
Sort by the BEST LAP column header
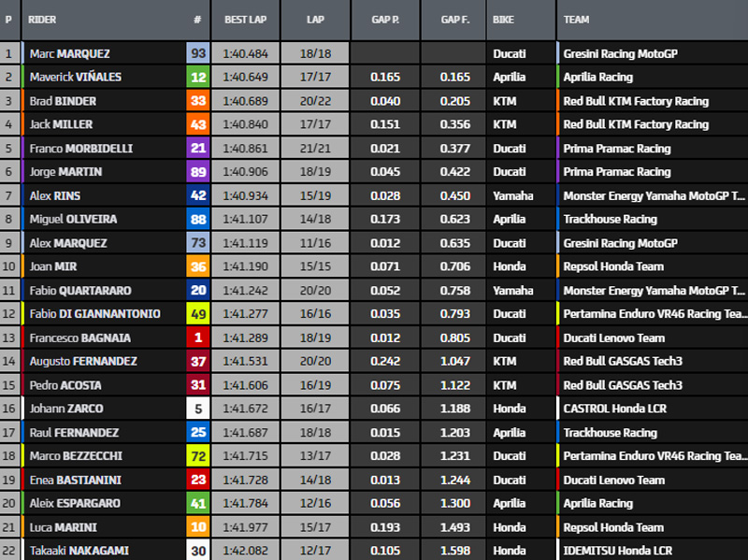[x=247, y=20]
